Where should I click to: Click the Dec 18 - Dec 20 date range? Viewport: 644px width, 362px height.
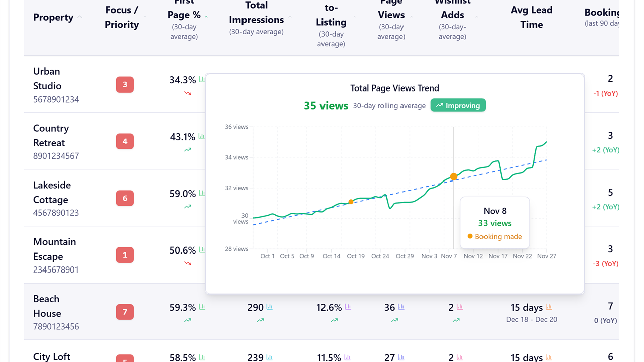[x=532, y=319]
